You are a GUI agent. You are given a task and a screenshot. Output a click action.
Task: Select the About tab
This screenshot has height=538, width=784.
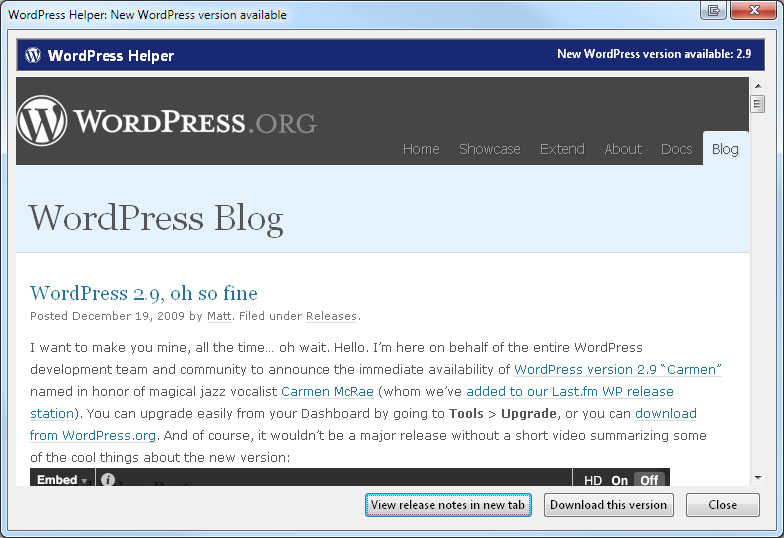tap(623, 149)
